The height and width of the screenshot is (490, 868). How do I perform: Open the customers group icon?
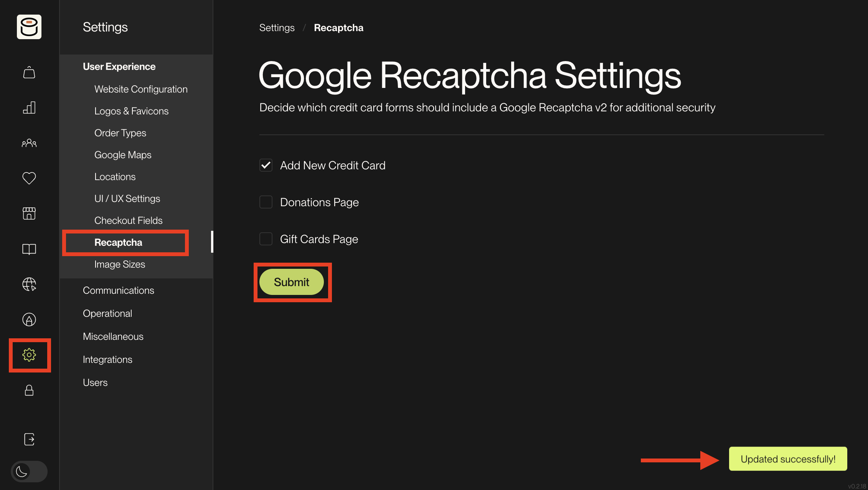[x=29, y=143]
